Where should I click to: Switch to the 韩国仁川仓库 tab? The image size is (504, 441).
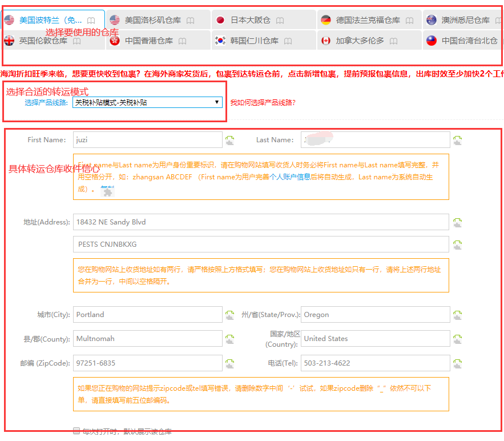[264, 41]
